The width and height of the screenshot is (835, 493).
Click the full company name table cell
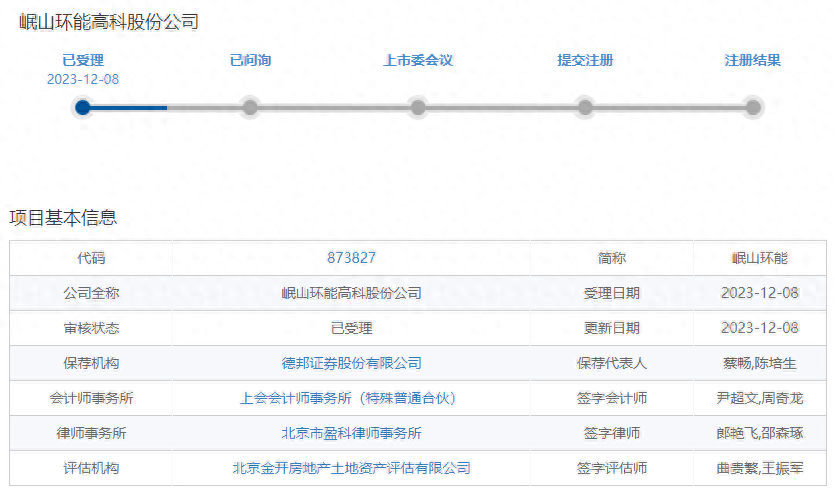point(351,293)
